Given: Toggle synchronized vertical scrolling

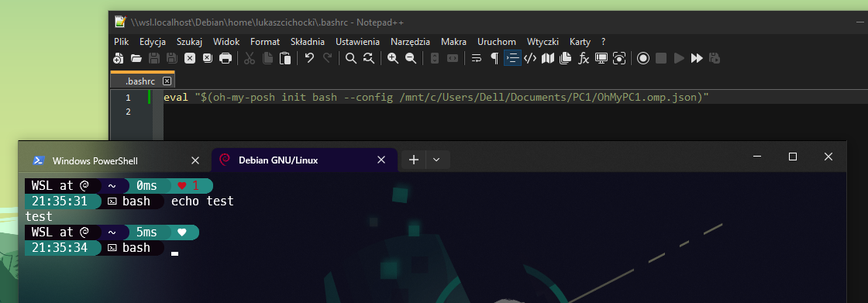Looking at the screenshot, I should coord(435,58).
